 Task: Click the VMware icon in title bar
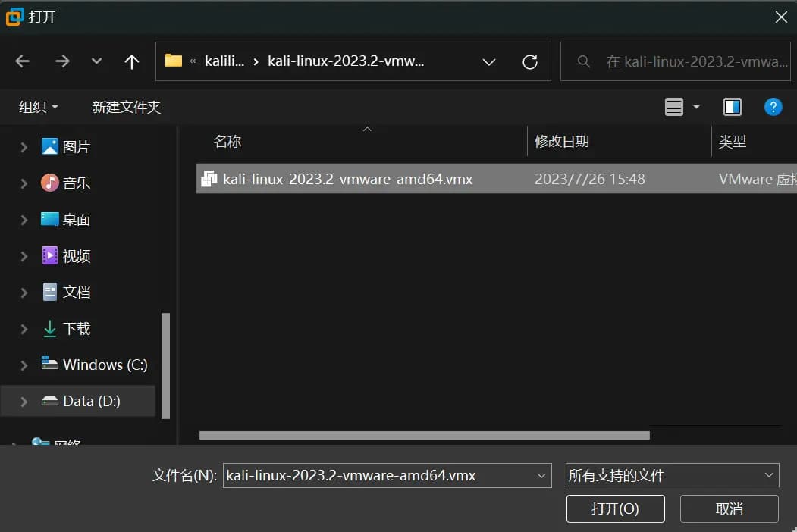tap(14, 17)
